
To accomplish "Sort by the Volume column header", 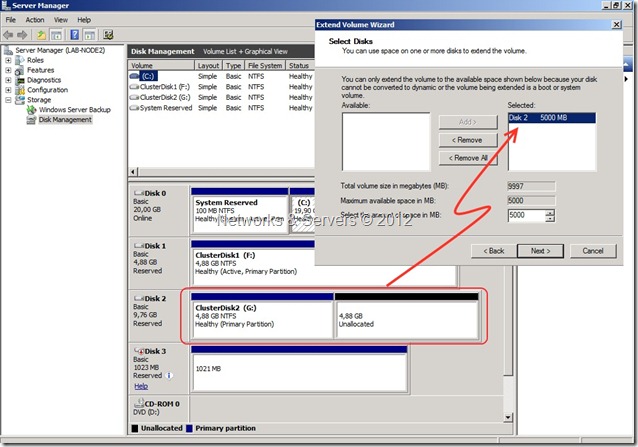I will (161, 65).
